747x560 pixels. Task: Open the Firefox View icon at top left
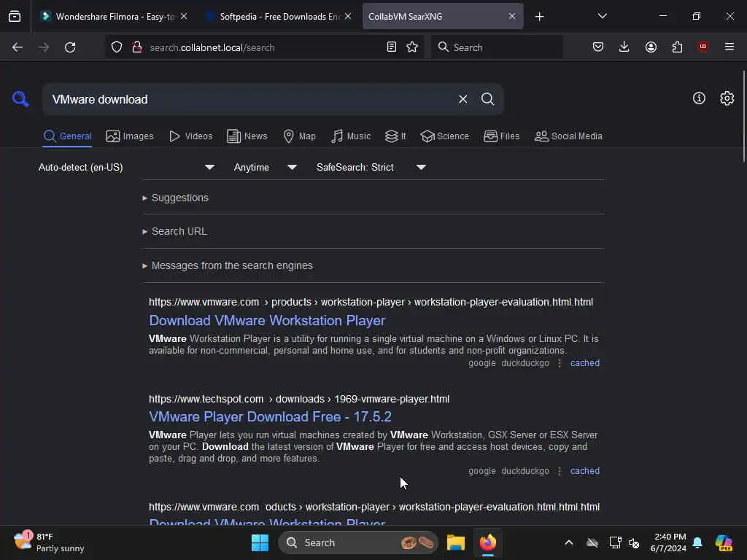click(15, 16)
